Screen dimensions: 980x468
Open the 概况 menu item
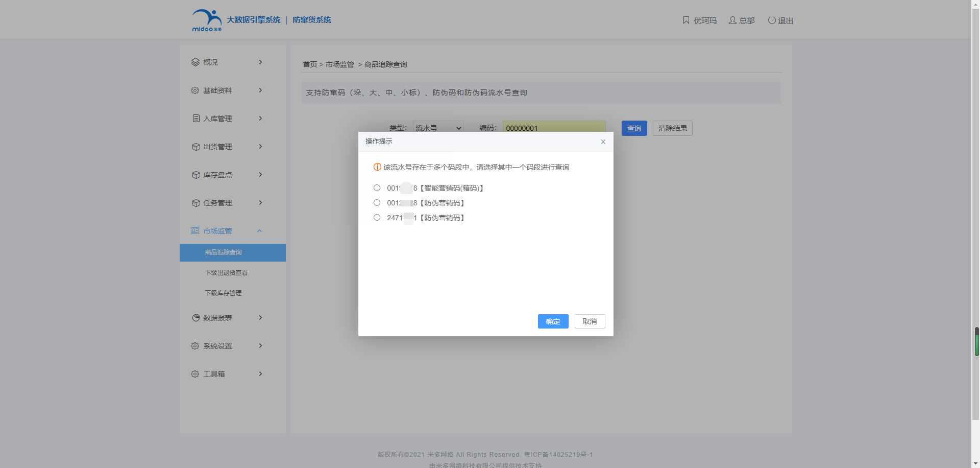pos(233,62)
